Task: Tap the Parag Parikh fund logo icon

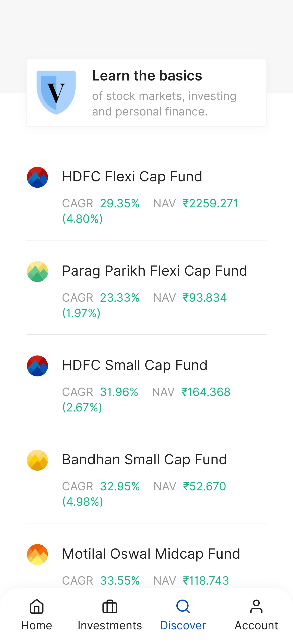Action: coord(37,272)
